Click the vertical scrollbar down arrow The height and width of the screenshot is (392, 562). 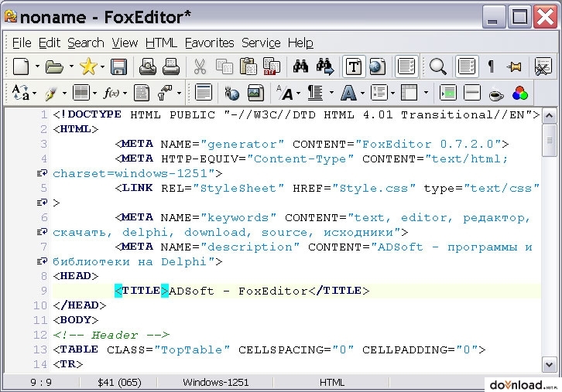pyautogui.click(x=549, y=365)
